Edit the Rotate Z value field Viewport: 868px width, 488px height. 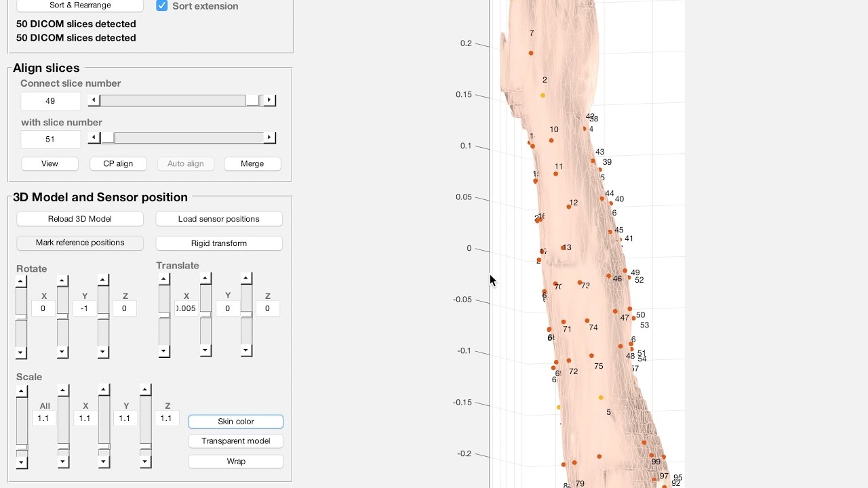click(124, 308)
